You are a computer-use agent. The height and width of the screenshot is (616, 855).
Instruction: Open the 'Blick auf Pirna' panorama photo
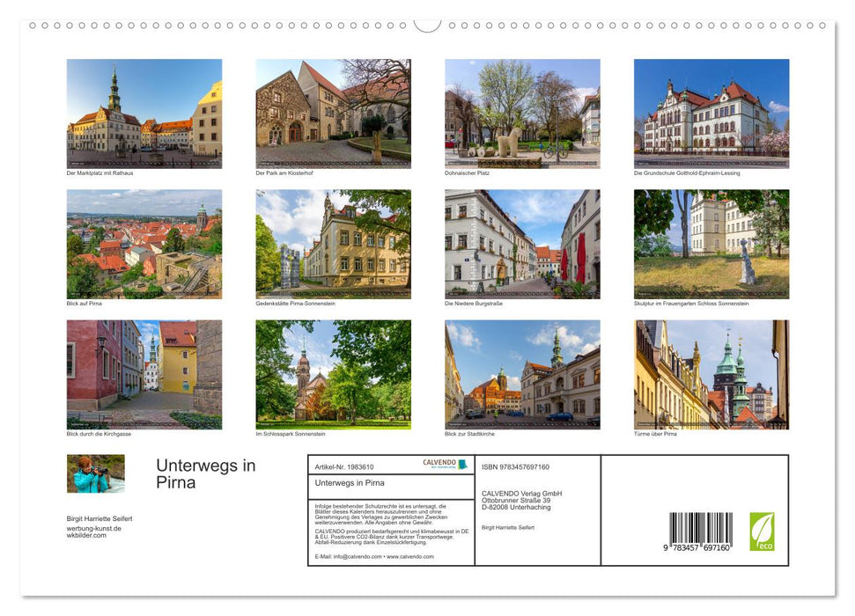(144, 244)
